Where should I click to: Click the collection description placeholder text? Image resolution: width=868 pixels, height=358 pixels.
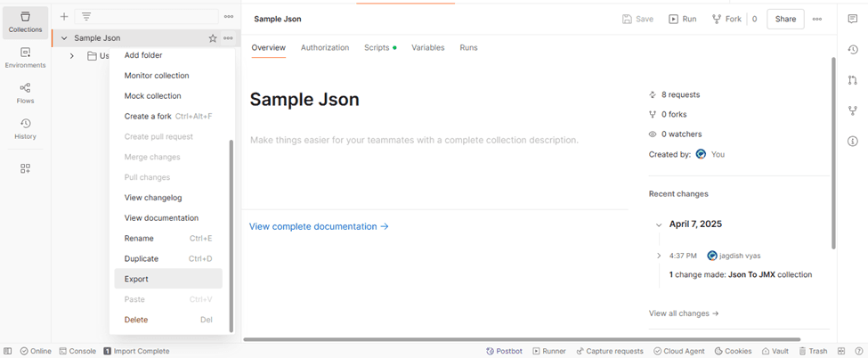[414, 140]
